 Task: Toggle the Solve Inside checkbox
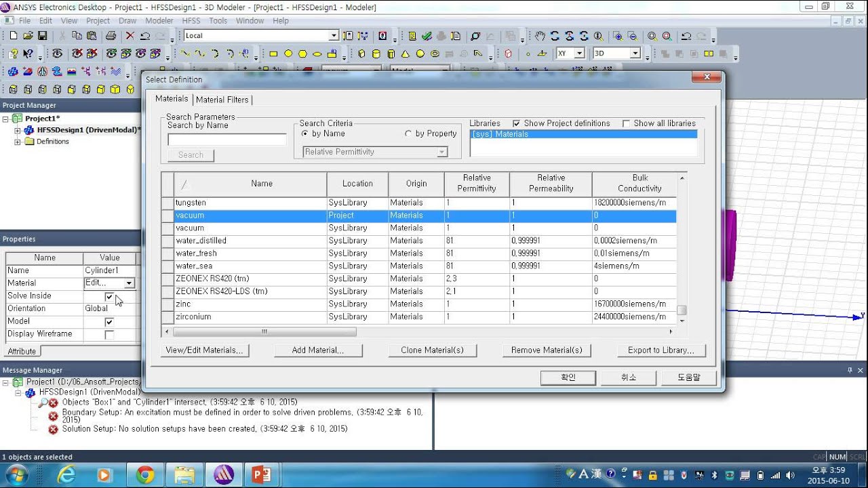click(109, 296)
